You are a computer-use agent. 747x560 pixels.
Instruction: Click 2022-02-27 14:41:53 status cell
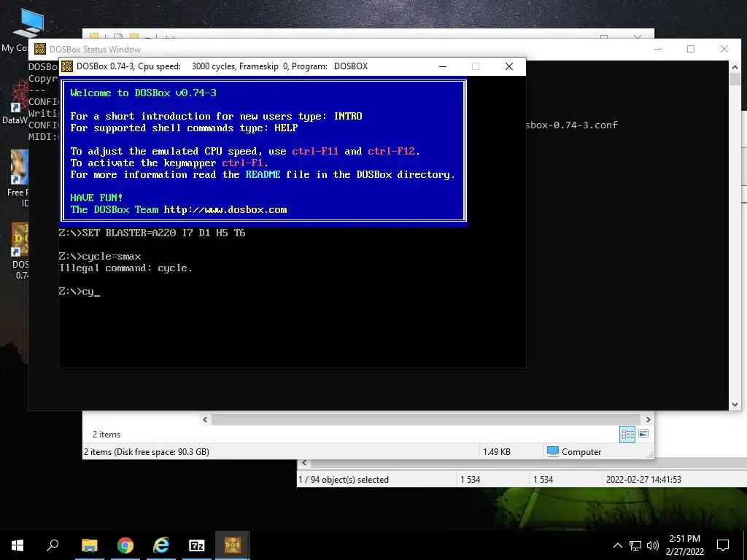643,480
